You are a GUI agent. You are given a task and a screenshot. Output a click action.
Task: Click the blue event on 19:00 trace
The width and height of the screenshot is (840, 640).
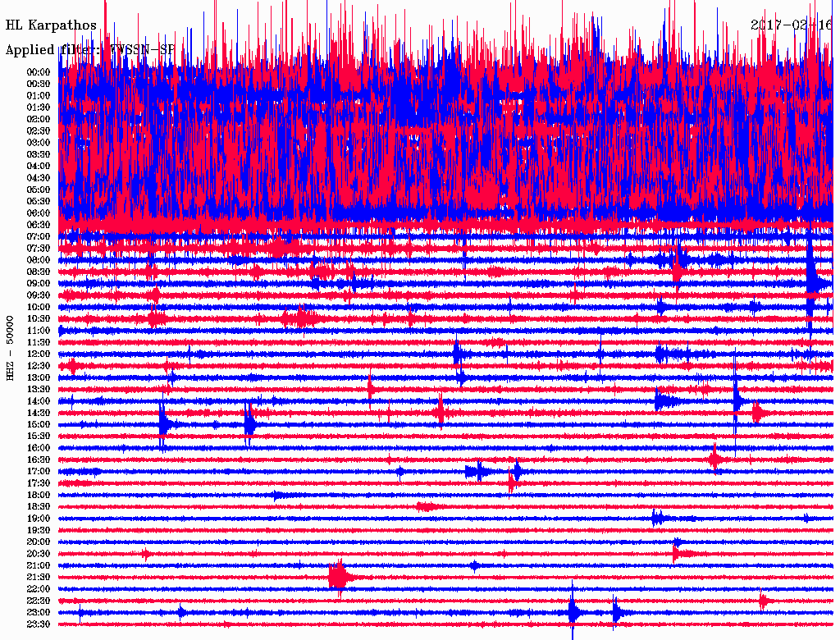click(658, 519)
